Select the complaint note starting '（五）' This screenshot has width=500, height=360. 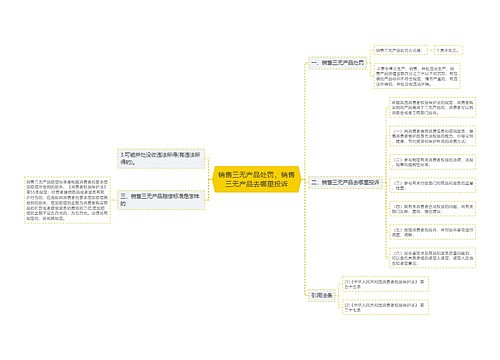point(433,232)
